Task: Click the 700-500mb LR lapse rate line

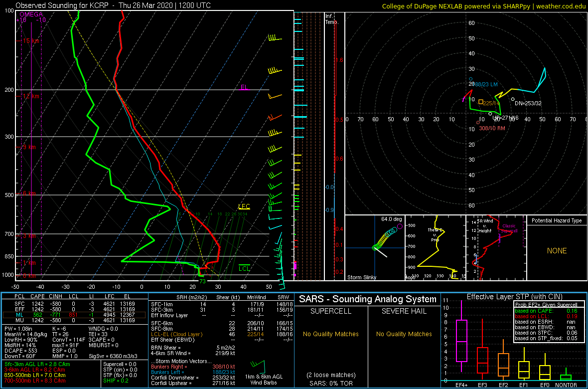Action: click(35, 381)
